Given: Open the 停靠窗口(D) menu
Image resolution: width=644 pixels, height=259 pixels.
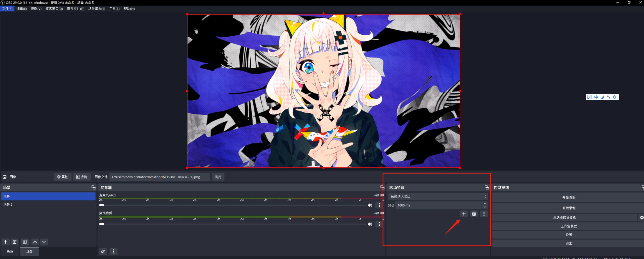Looking at the screenshot, I should click(54, 9).
